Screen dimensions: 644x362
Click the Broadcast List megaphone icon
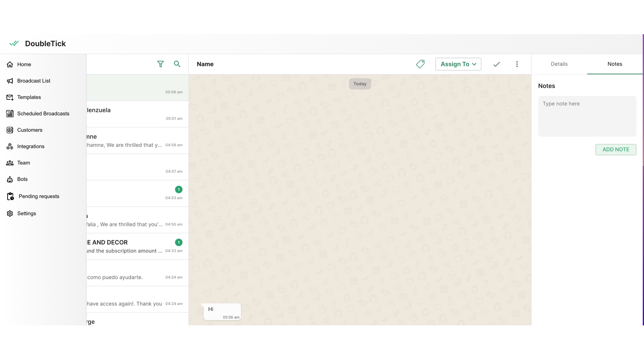click(10, 81)
